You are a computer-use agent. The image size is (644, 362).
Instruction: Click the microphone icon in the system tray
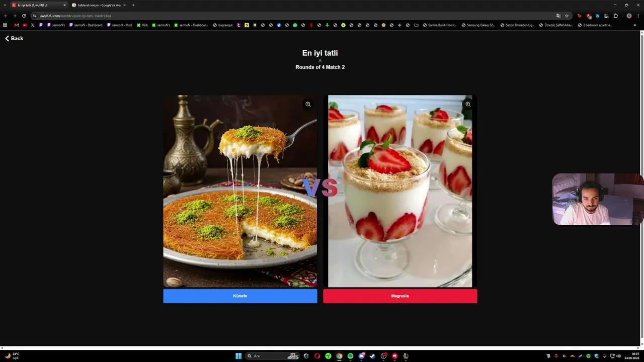point(604,356)
